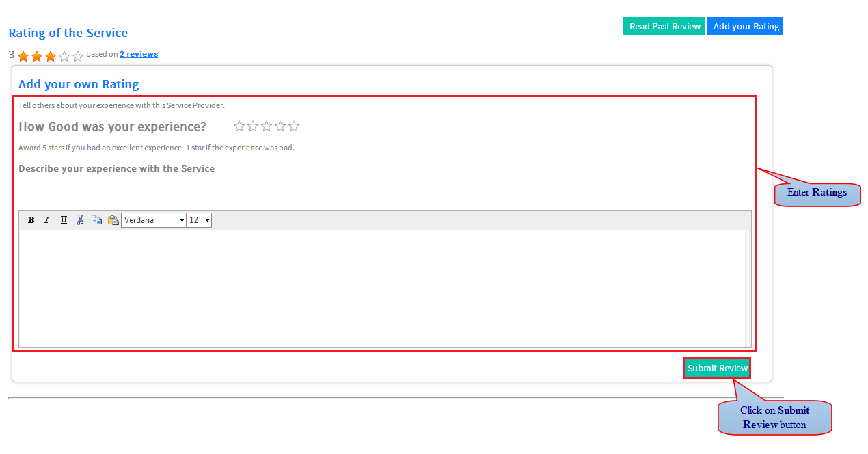Click the third orange star in overall rating

coord(51,56)
